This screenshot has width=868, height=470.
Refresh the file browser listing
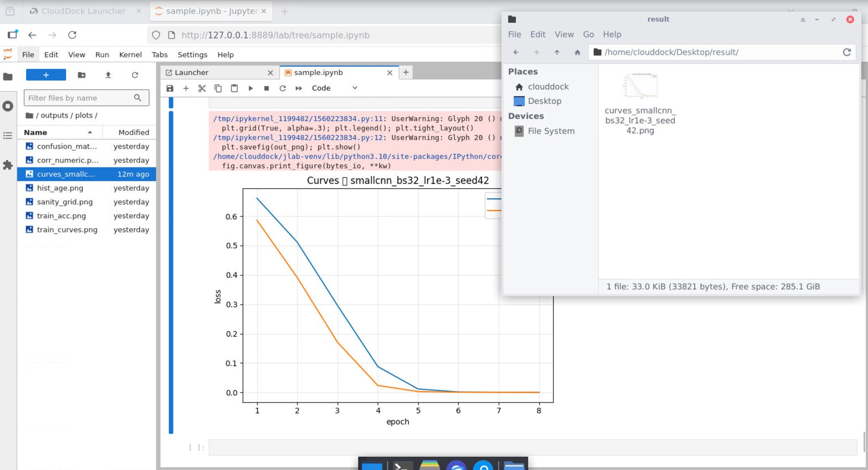coord(135,75)
